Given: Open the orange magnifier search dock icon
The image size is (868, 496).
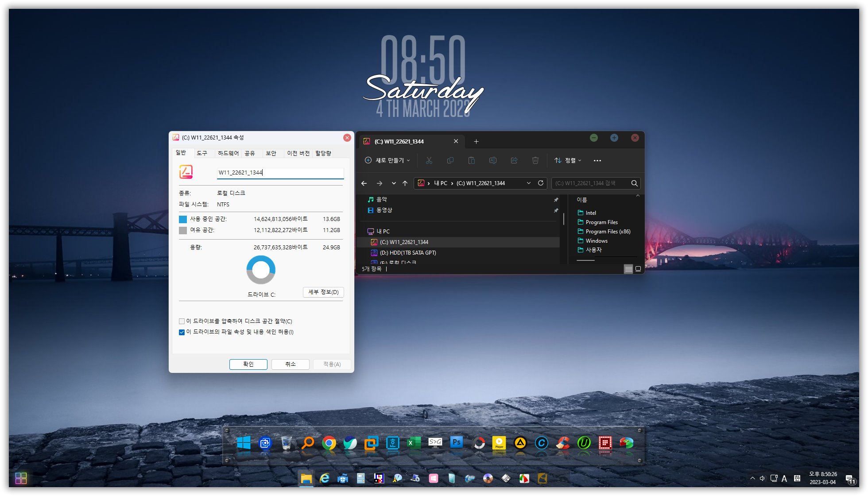Looking at the screenshot, I should tap(307, 443).
